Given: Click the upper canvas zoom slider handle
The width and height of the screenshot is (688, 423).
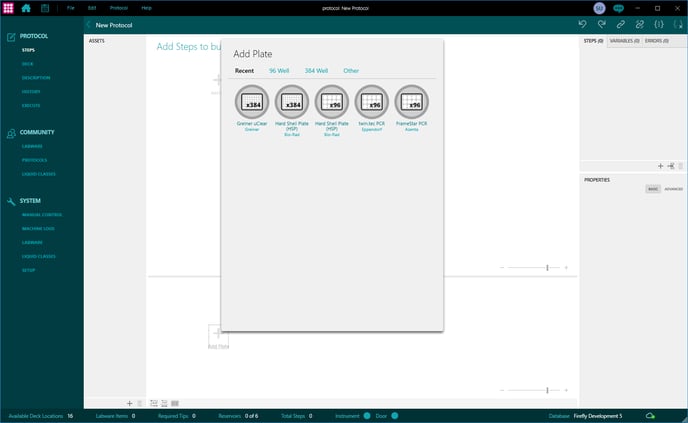Looking at the screenshot, I should [x=547, y=267].
